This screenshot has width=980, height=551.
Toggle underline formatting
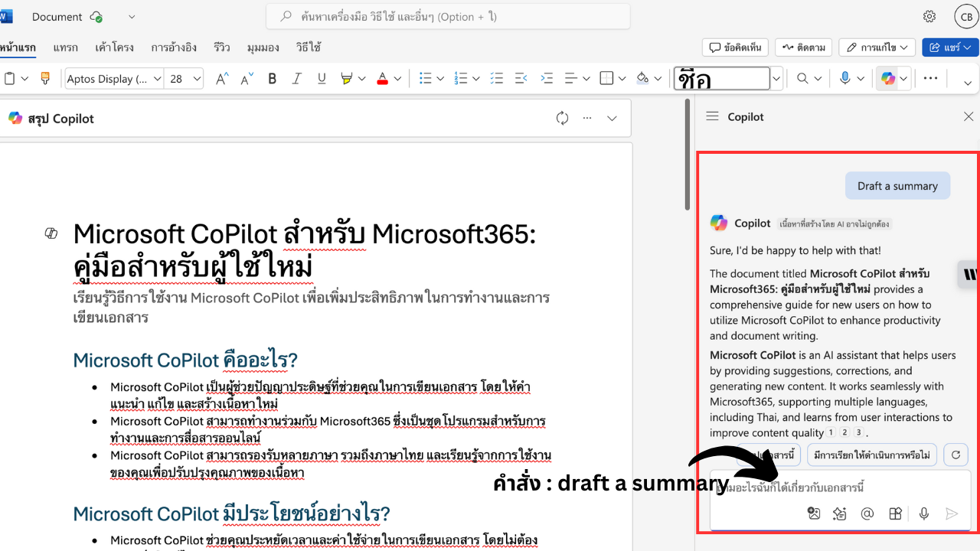coord(322,78)
